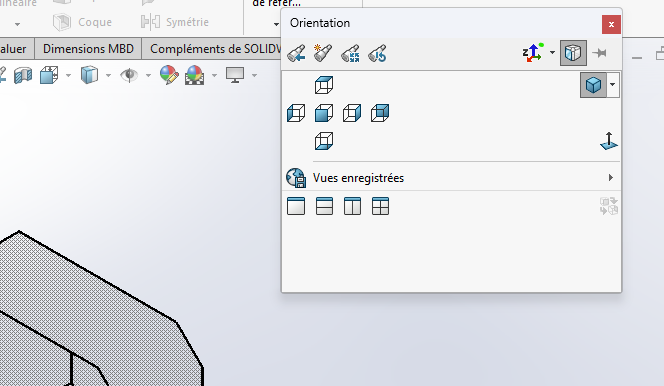Select the Isometric view button

593,85
